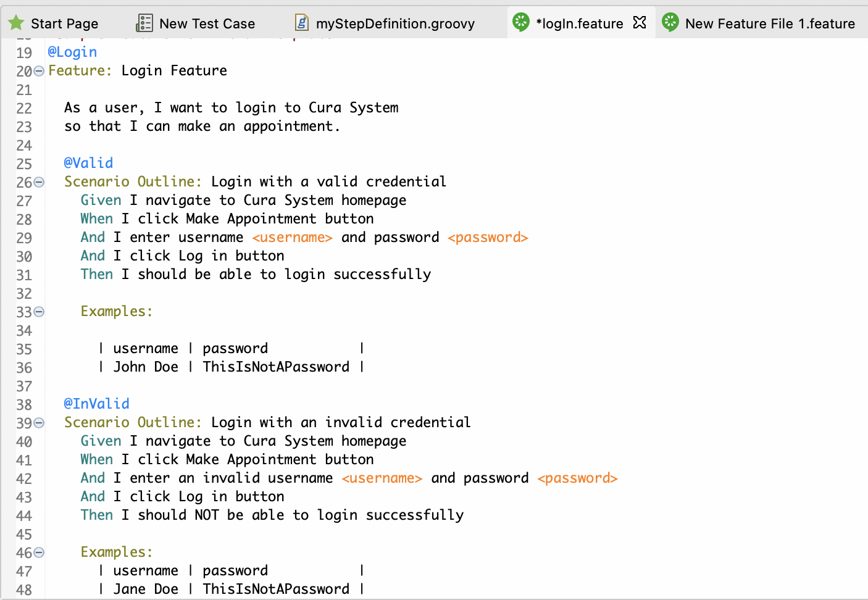Viewport: 868px width, 600px height.
Task: Collapse the valid credential Scenario Outline at line 26
Action: (x=38, y=182)
